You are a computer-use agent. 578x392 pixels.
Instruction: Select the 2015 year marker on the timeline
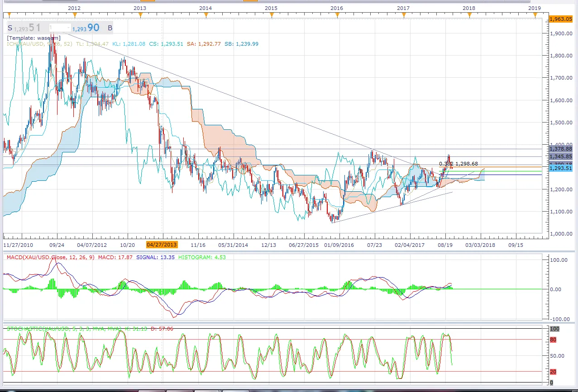pos(271,8)
